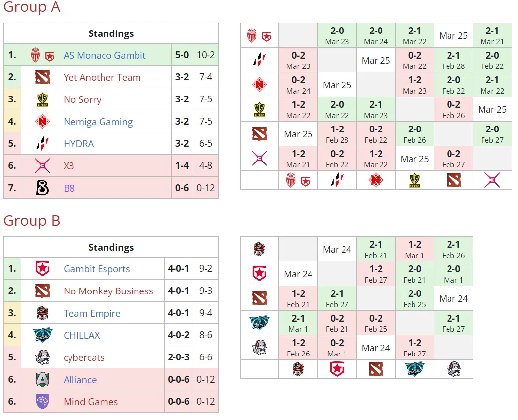
Task: Click the No Sorry logo in standings
Action: (42, 99)
